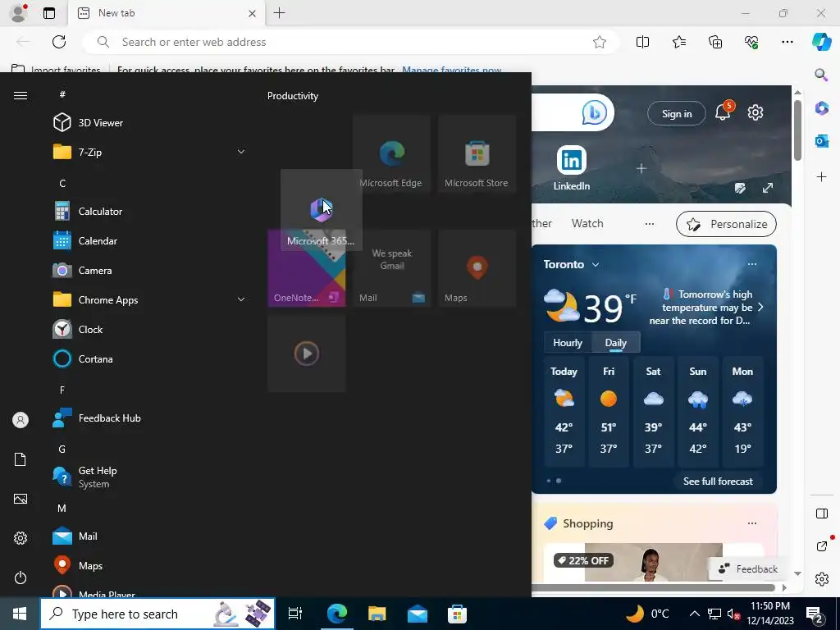The width and height of the screenshot is (840, 630).
Task: Refresh the Edge page
Action: coord(59,42)
